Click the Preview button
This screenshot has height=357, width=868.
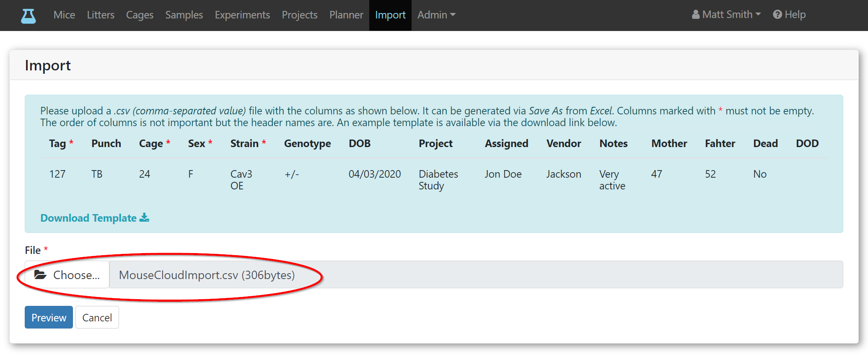coord(49,317)
